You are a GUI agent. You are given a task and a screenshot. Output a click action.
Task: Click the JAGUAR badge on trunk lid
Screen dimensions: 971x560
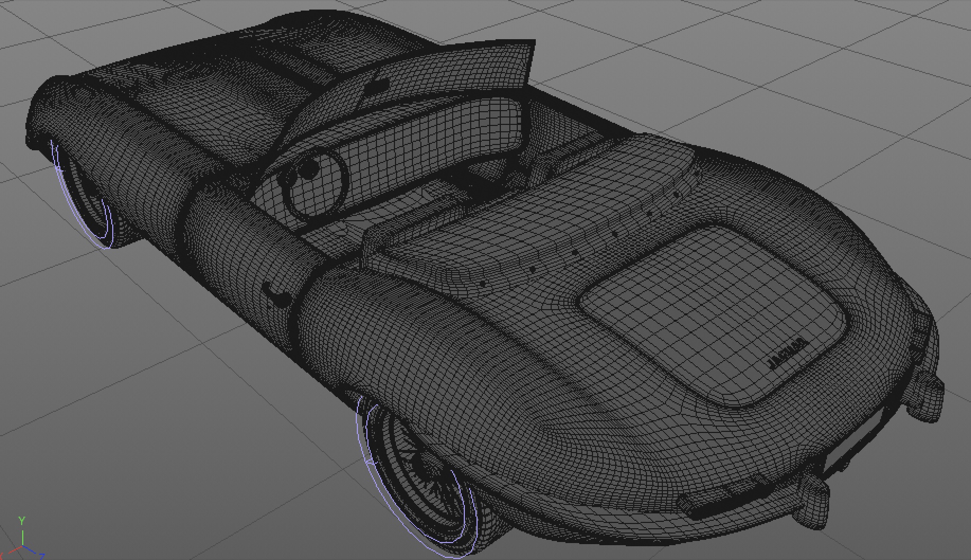click(x=787, y=353)
